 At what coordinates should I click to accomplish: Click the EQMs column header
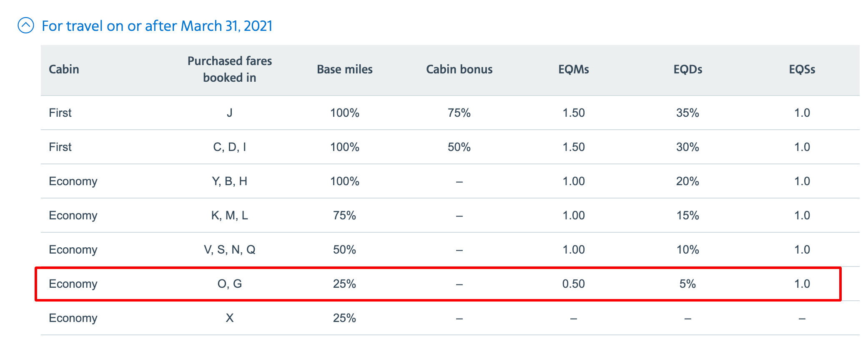pos(573,69)
